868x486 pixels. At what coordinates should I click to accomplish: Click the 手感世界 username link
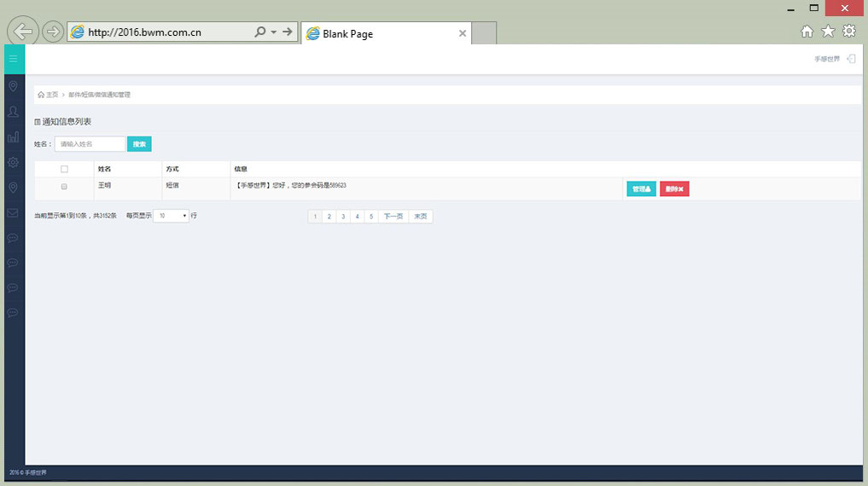pyautogui.click(x=827, y=59)
